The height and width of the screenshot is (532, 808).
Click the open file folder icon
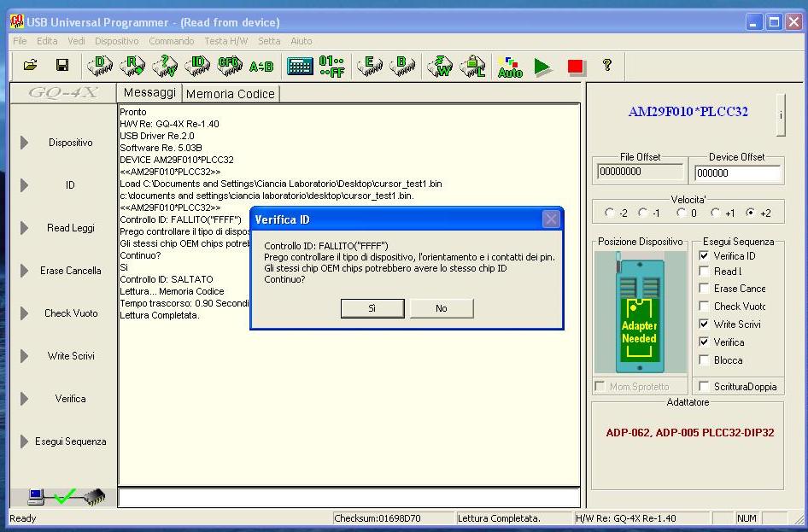coord(31,66)
